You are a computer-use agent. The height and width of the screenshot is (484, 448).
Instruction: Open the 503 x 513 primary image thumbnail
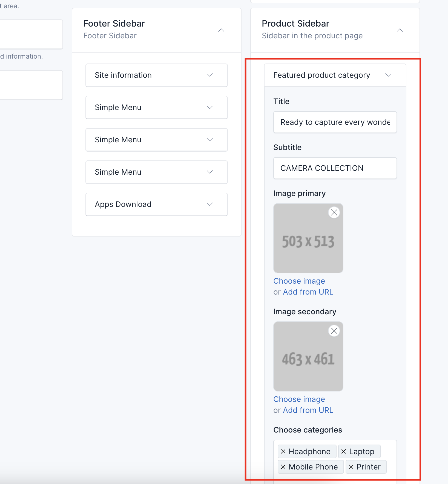[308, 238]
